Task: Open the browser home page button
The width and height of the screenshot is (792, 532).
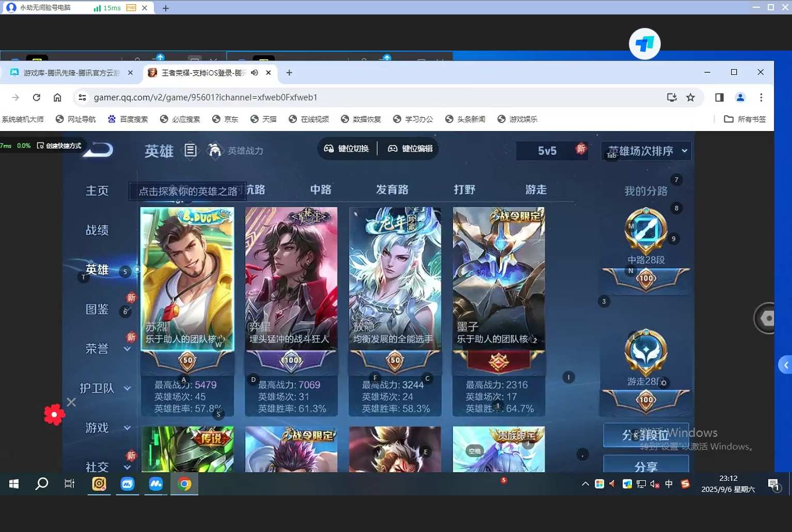Action: point(57,98)
